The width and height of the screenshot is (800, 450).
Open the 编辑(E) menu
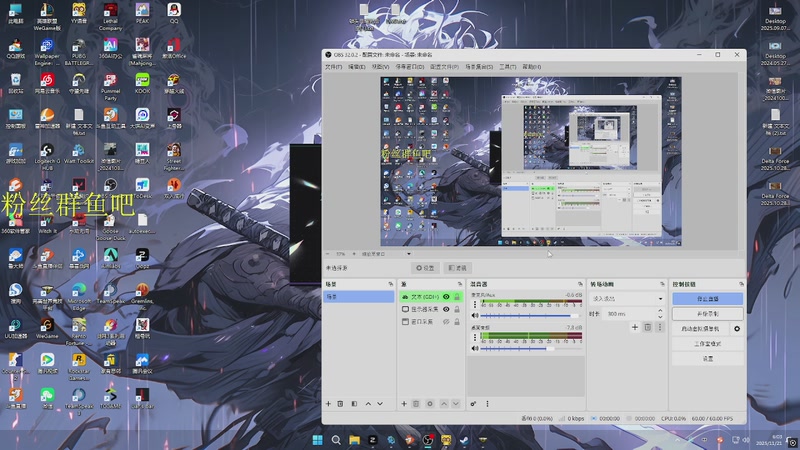coord(357,67)
